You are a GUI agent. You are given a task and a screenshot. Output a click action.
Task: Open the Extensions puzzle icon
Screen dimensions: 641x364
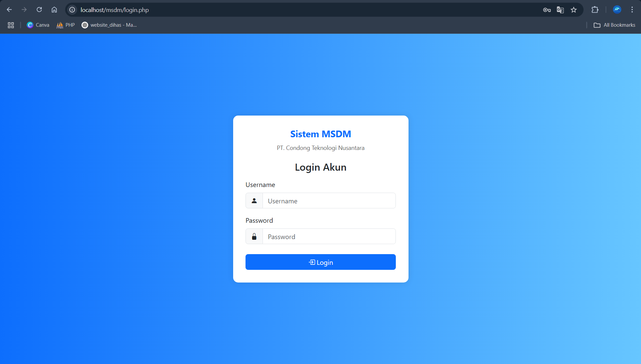click(x=595, y=10)
